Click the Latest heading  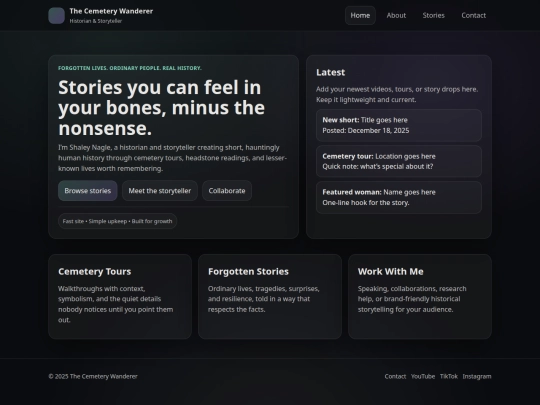tap(331, 72)
